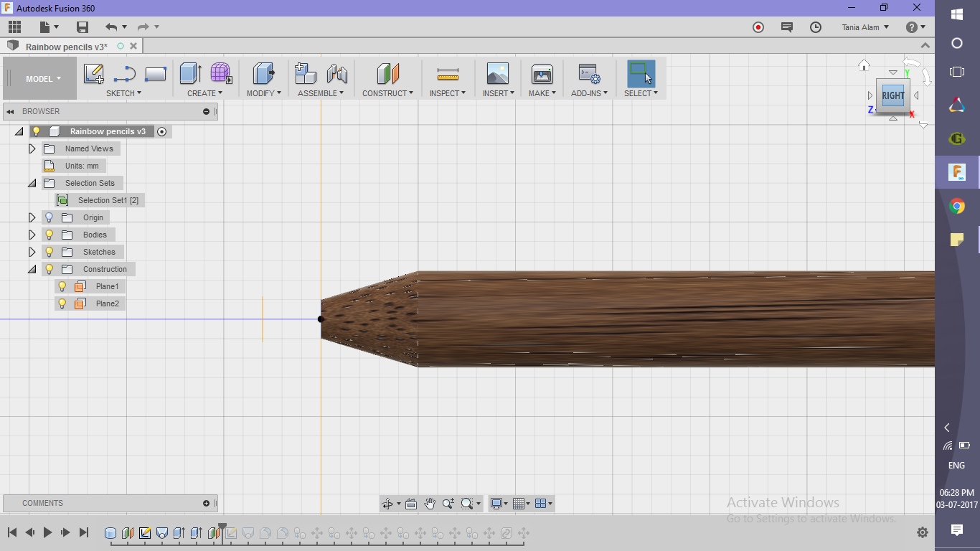Open notifications speech bubble icon

787,27
